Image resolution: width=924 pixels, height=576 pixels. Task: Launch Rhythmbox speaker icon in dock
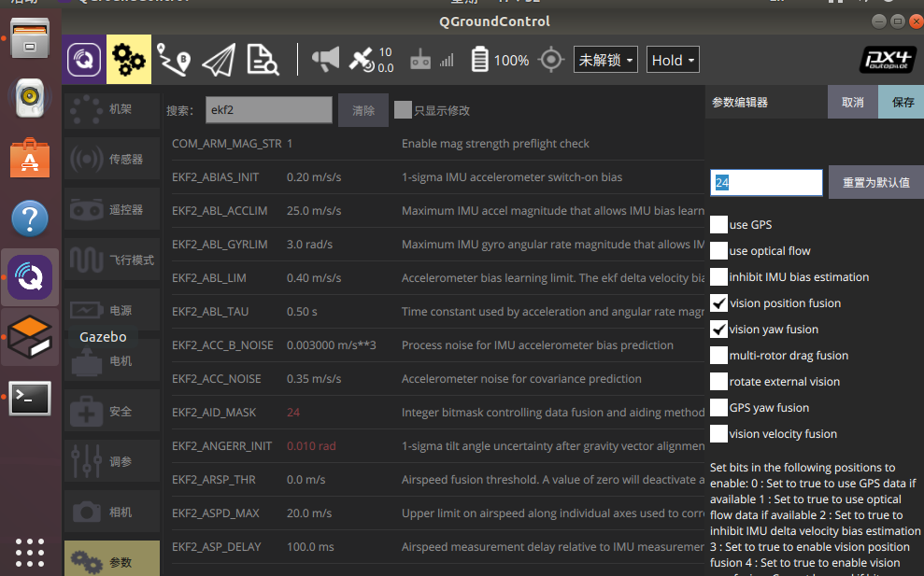pyautogui.click(x=30, y=97)
